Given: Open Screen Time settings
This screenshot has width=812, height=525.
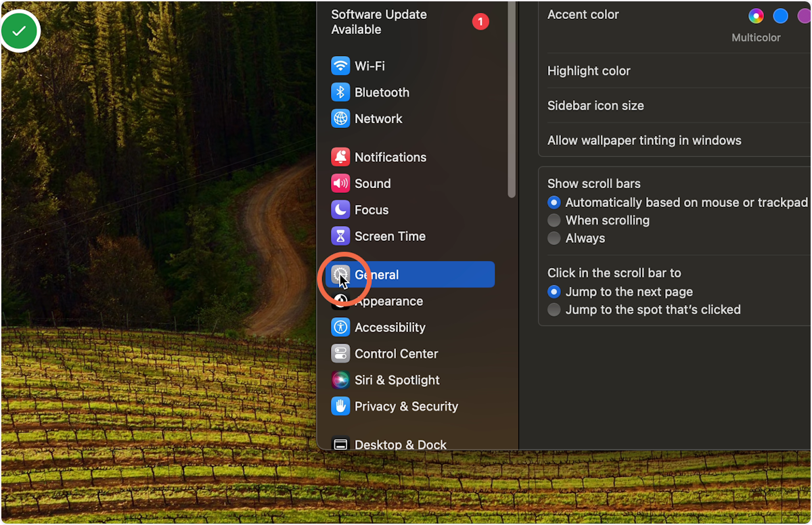Looking at the screenshot, I should (390, 236).
